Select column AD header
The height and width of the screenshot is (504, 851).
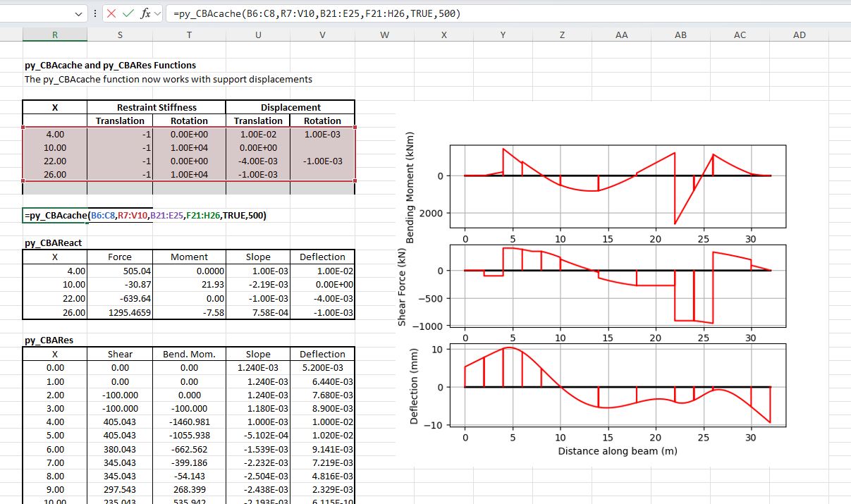(x=799, y=35)
